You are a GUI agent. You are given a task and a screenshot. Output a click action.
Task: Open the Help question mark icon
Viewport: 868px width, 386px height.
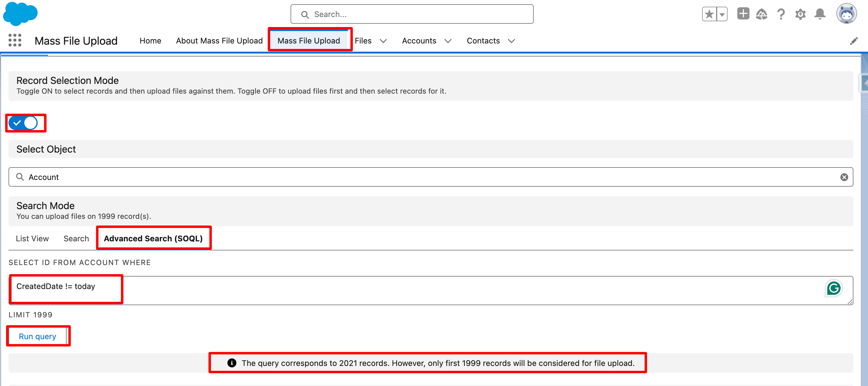781,14
